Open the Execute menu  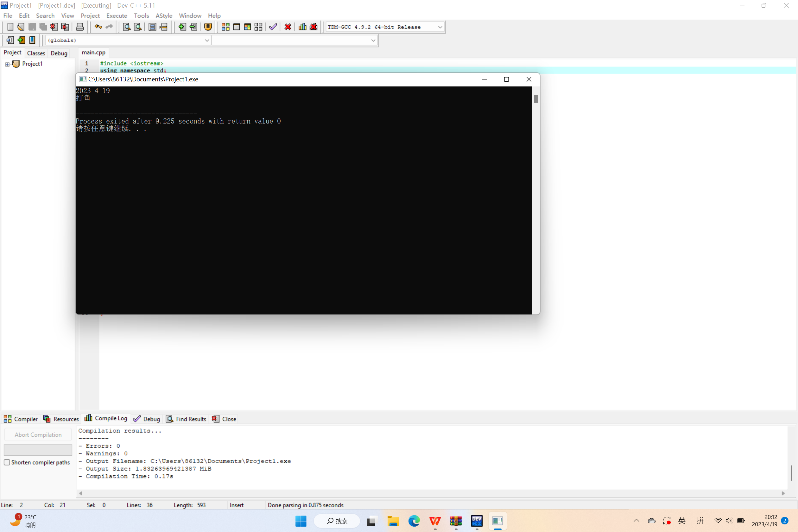[x=117, y=16]
